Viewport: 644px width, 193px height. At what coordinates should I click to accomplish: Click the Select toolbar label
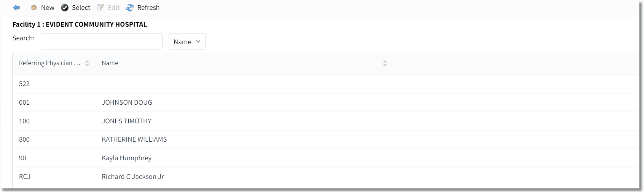coord(81,8)
